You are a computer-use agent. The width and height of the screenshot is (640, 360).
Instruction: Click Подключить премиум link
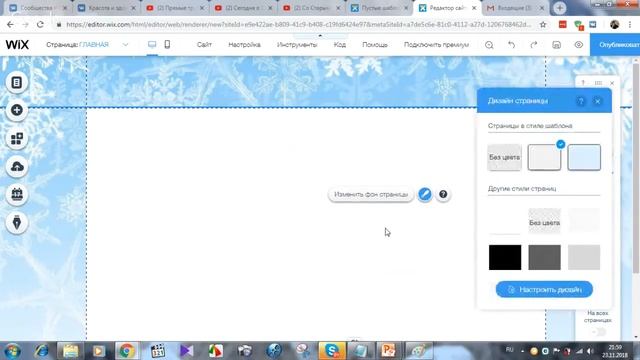pos(436,45)
